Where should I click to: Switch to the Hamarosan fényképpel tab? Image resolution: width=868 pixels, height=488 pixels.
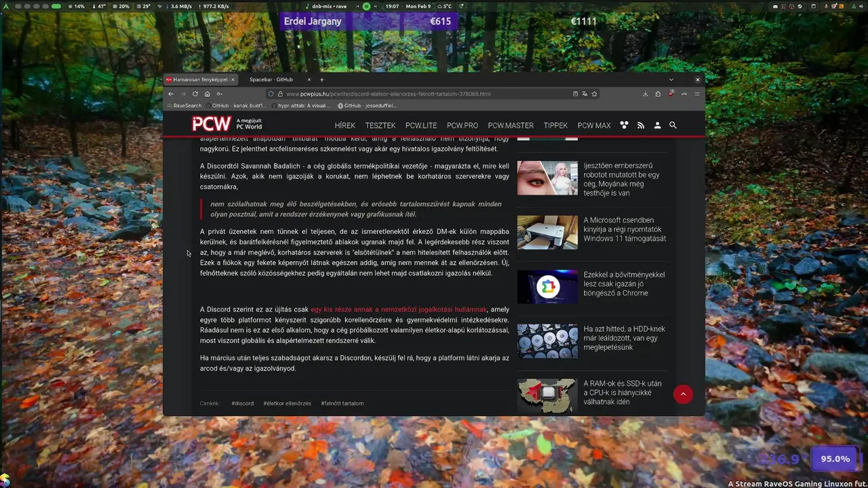[200, 79]
